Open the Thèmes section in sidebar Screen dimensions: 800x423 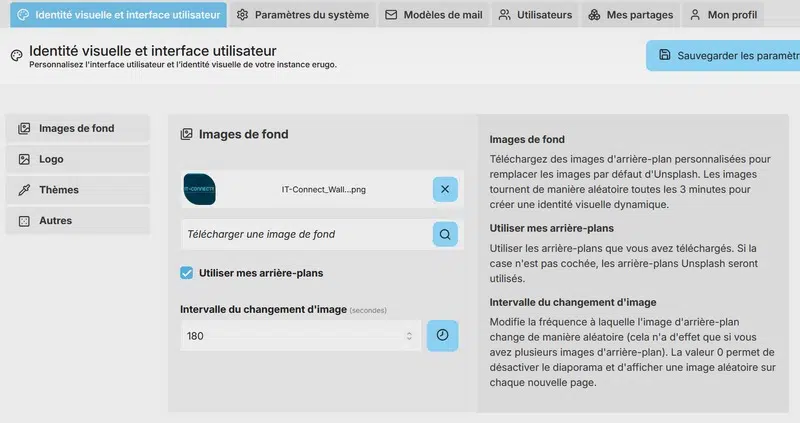click(78, 190)
